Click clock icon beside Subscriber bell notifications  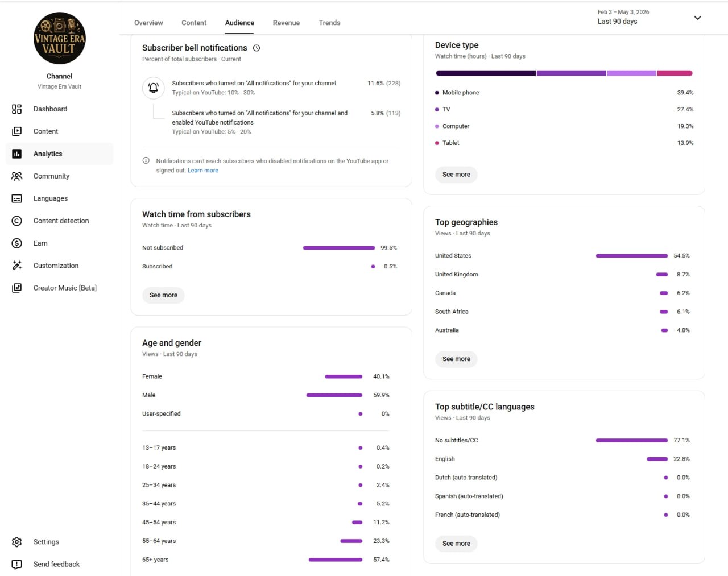257,48
